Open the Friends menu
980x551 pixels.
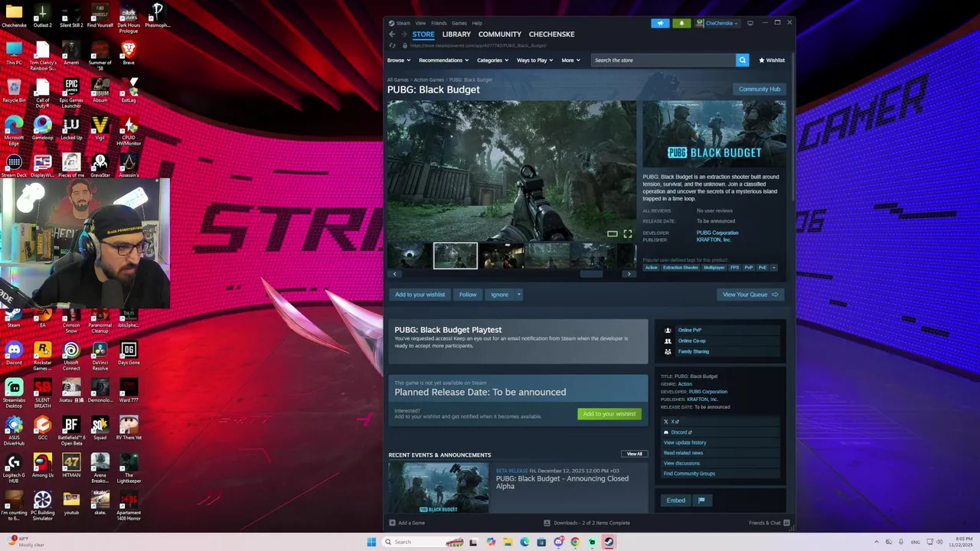tap(439, 23)
